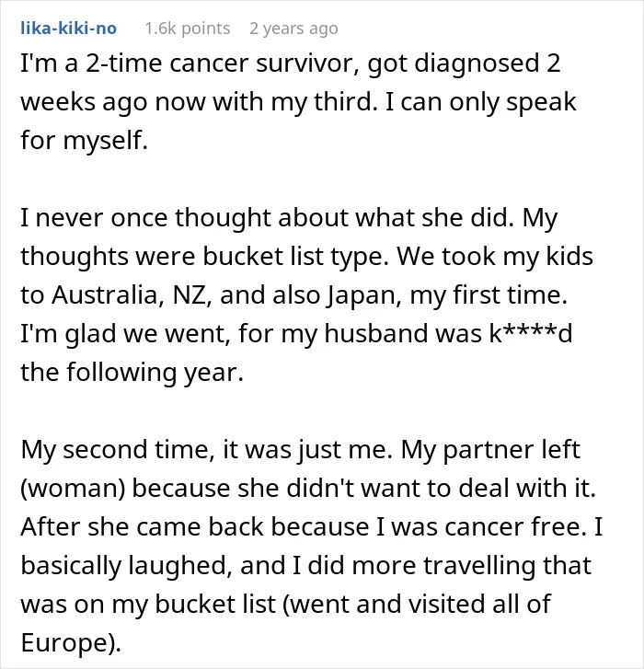The image size is (644, 669).
Task: Click the line 'for myself.'
Action: 84,140
